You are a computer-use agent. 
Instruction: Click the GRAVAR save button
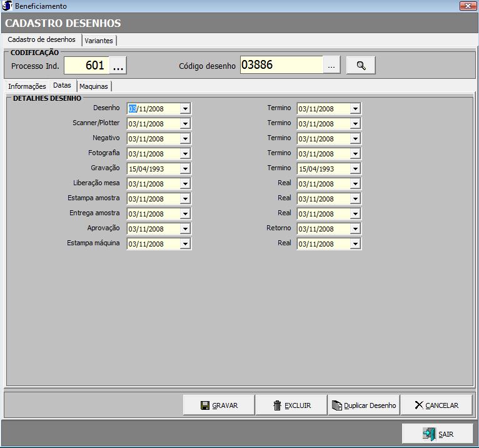219,405
